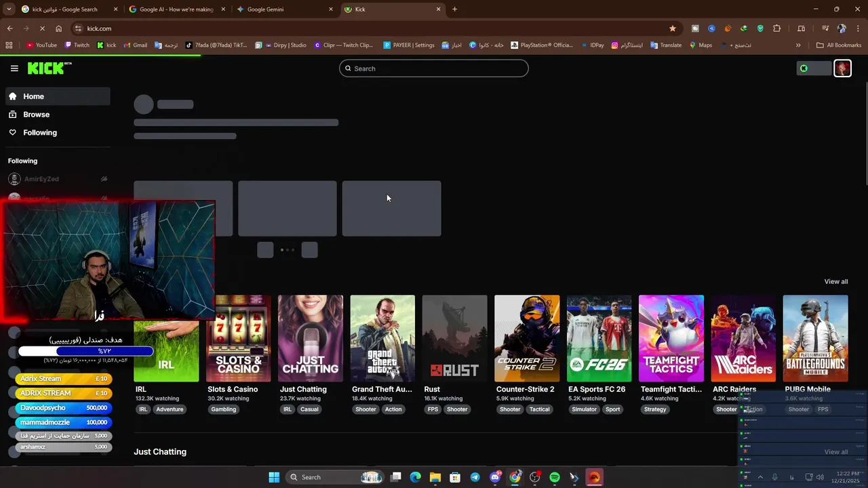Click the Casual tag under Just Chatting
The image size is (868, 488).
pos(309,409)
